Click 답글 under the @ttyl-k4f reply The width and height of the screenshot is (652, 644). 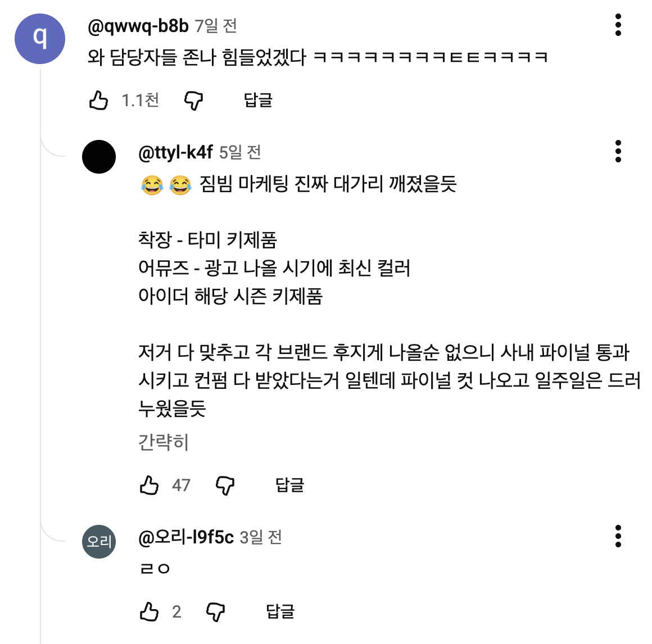(289, 485)
